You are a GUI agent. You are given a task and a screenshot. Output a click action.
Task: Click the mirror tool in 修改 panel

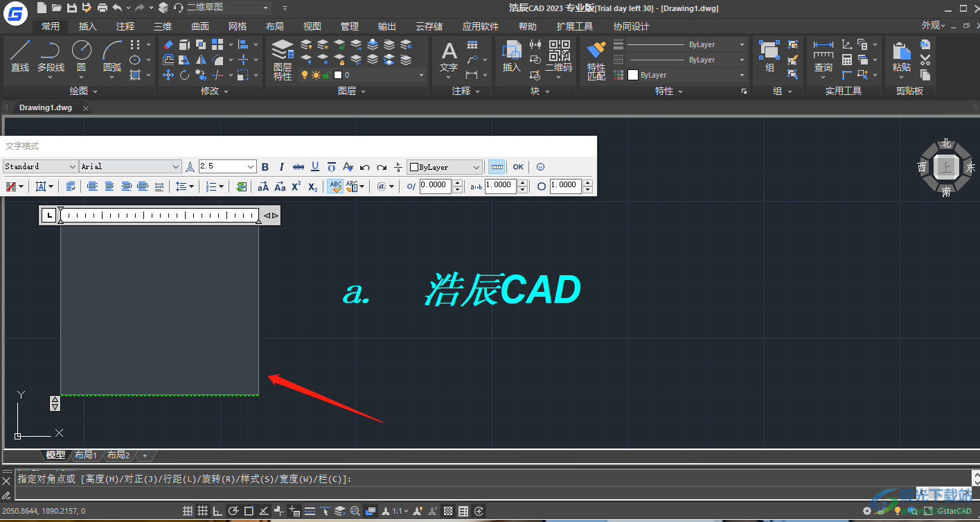click(201, 60)
